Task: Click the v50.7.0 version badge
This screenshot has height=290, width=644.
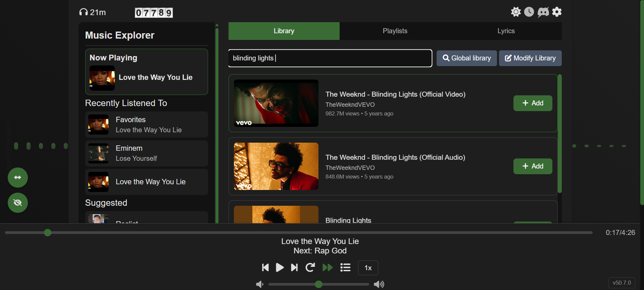Action: click(x=622, y=283)
